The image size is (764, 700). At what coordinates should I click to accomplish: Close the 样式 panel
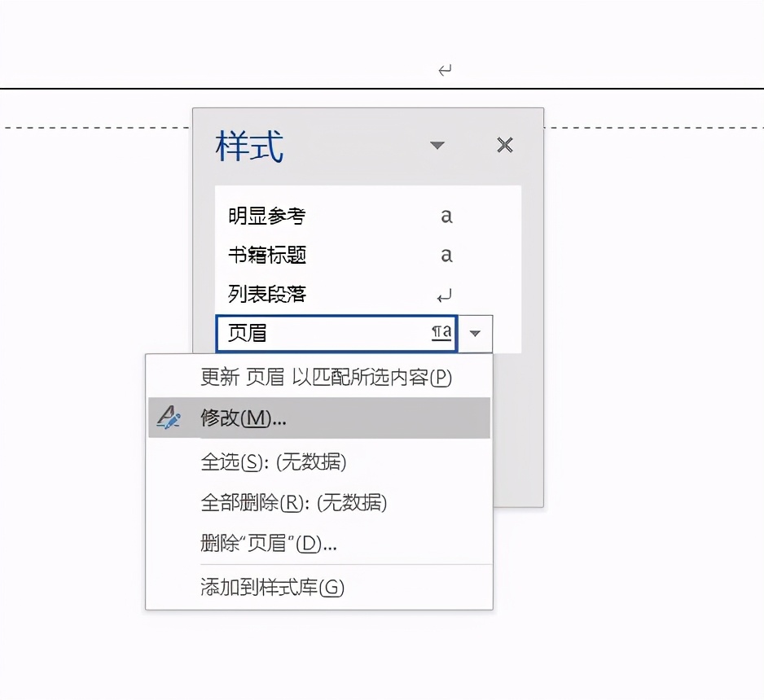point(504,145)
